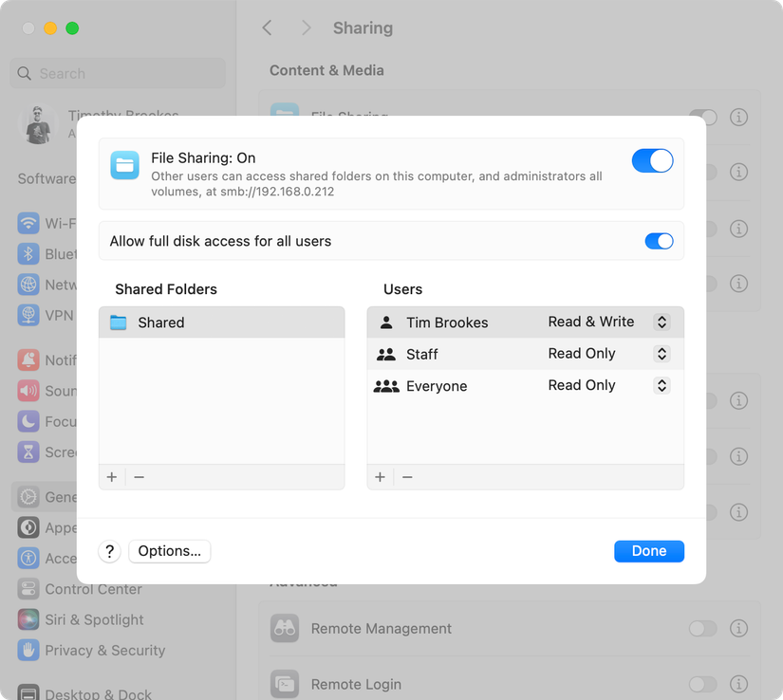Open the help question mark button

point(109,551)
